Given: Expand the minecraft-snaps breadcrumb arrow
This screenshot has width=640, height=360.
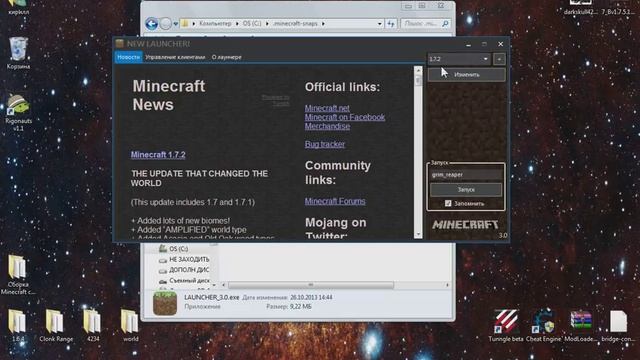Looking at the screenshot, I should coord(323,24).
